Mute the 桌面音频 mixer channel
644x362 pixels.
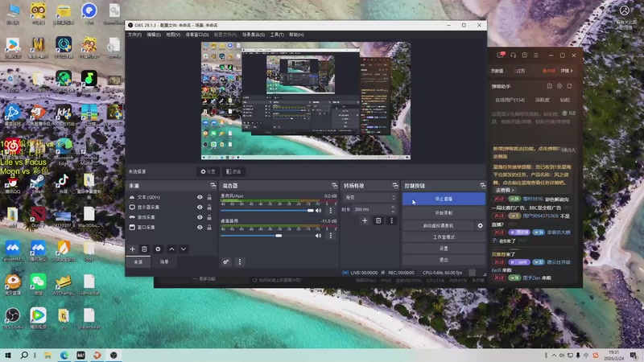(x=318, y=236)
